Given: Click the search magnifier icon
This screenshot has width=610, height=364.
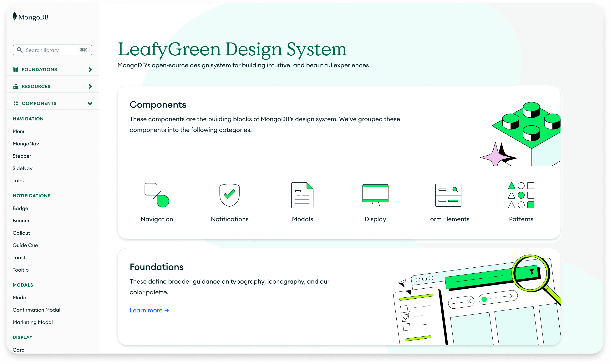Looking at the screenshot, I should (x=20, y=50).
